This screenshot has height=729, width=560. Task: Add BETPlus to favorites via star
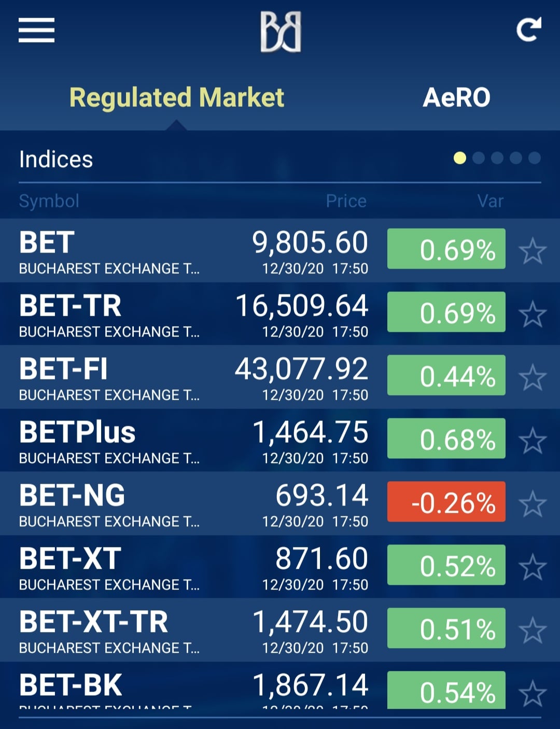[x=533, y=441]
